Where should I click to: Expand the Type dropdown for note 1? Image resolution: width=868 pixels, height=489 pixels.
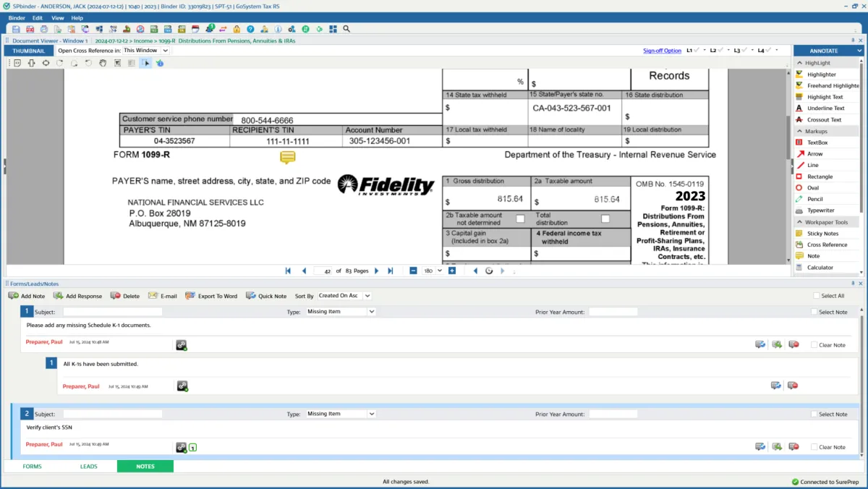(371, 312)
